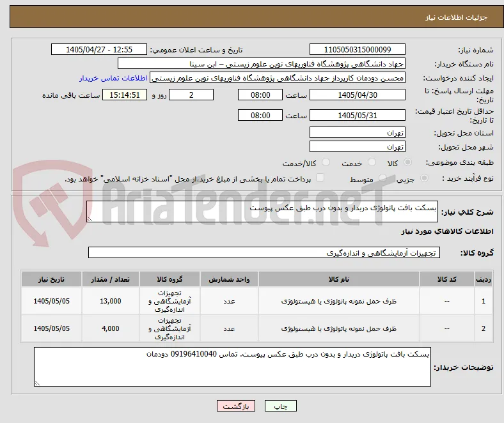Image resolution: width=504 pixels, height=423 pixels.
Task: Toggle the Islamic treasury payment checkbox
Action: coord(320,178)
